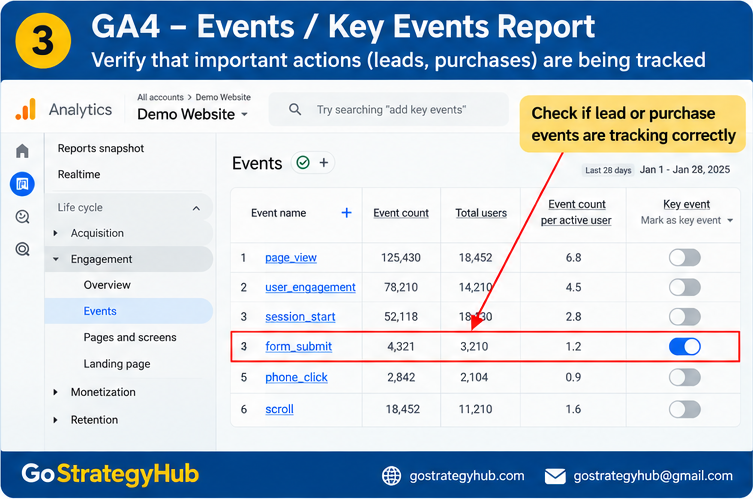Image resolution: width=753 pixels, height=499 pixels.
Task: Open the date range Jan 1 - Jan 28, 2025
Action: 684,170
